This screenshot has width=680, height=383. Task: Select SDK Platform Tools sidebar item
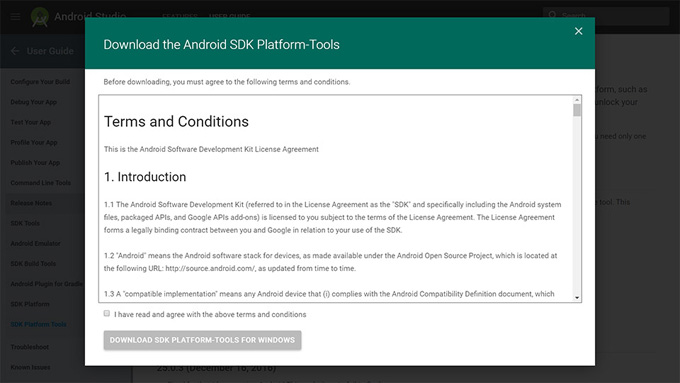pyautogui.click(x=39, y=324)
